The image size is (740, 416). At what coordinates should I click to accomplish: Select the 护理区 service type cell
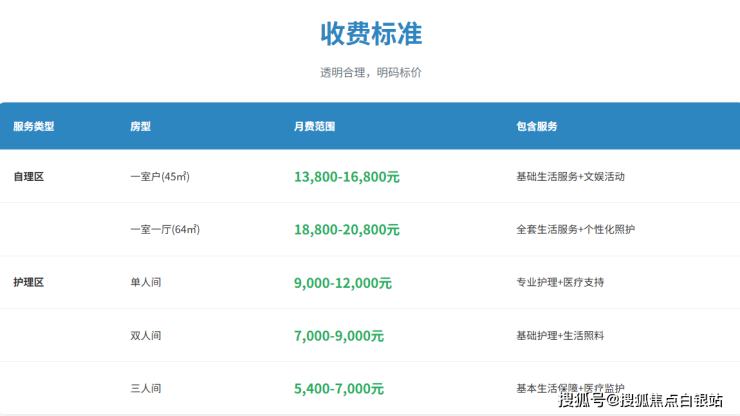[x=28, y=282]
